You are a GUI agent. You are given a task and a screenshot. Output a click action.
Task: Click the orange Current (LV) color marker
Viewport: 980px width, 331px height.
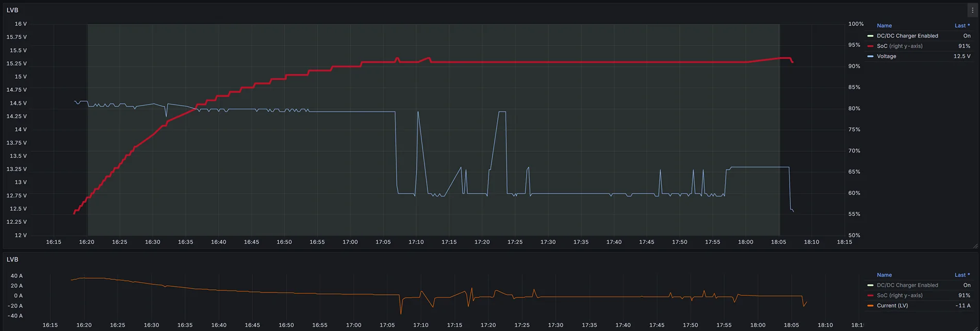click(x=871, y=306)
